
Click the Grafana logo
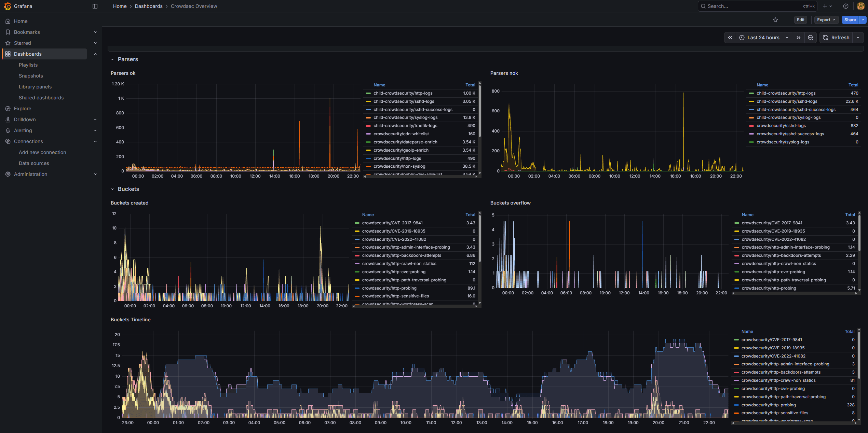click(x=8, y=6)
